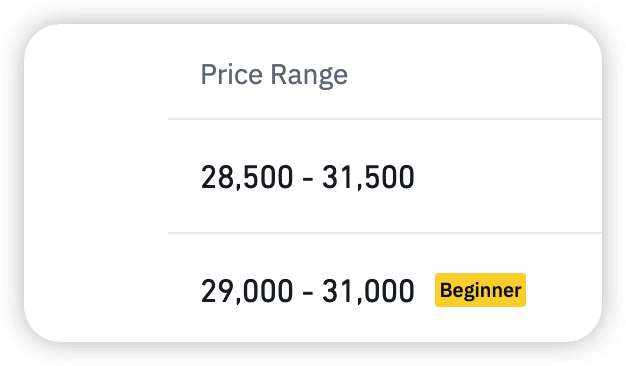The width and height of the screenshot is (626, 366).
Task: Click blank space right of Beginner badge
Action: [x=564, y=290]
